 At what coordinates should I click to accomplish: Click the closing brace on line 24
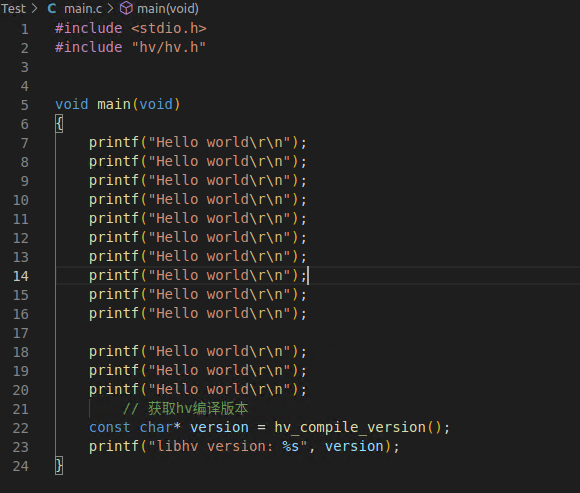coord(59,465)
